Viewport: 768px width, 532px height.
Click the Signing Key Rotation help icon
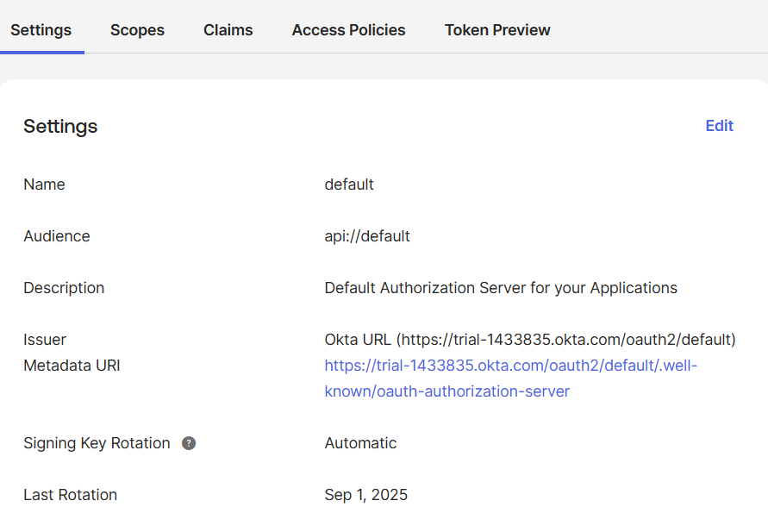(x=188, y=443)
